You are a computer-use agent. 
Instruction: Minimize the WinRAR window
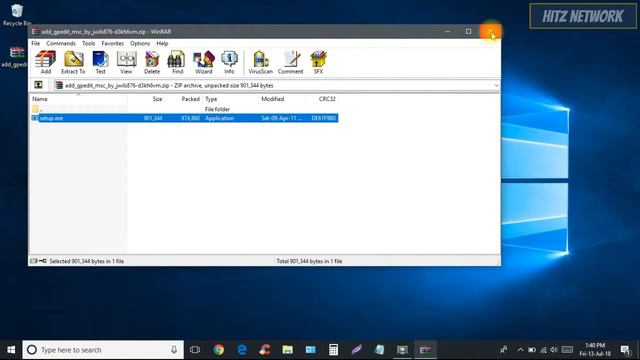(x=448, y=31)
